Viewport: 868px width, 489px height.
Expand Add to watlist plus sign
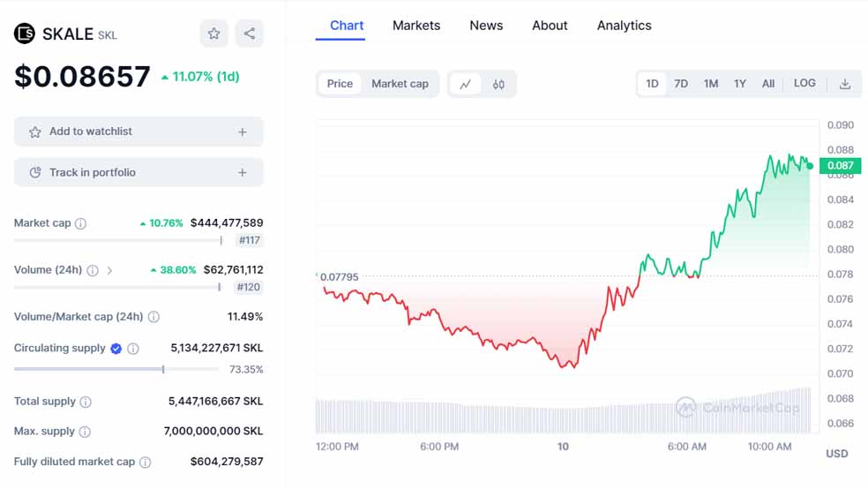coord(242,132)
